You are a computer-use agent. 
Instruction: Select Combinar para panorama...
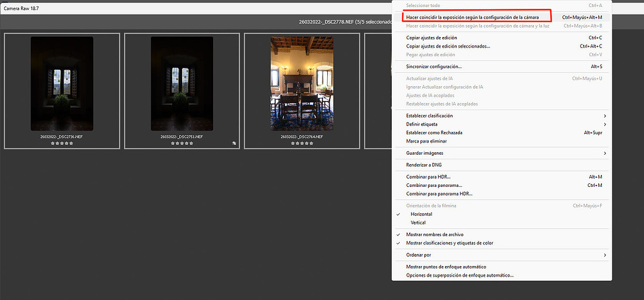pyautogui.click(x=502, y=185)
